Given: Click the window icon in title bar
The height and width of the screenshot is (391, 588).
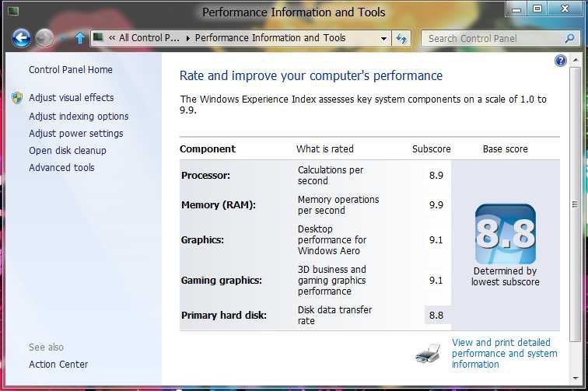Looking at the screenshot, I should (x=13, y=11).
